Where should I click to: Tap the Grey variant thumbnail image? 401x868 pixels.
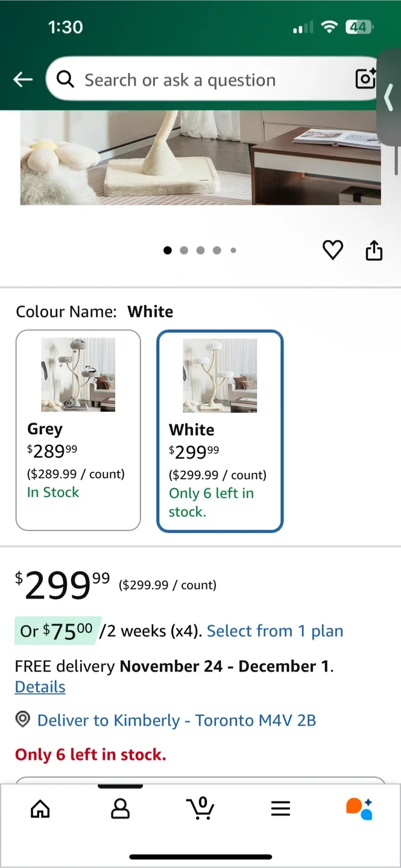tap(78, 374)
